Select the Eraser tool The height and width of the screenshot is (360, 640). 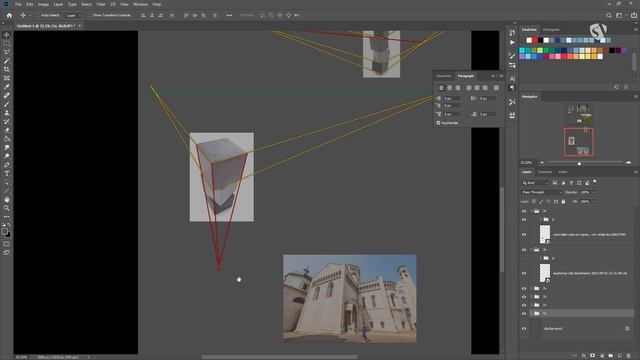7,130
